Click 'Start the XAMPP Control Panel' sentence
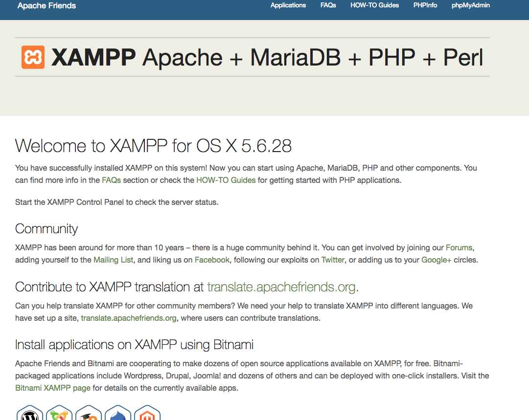This screenshot has height=420, width=529. (x=117, y=202)
